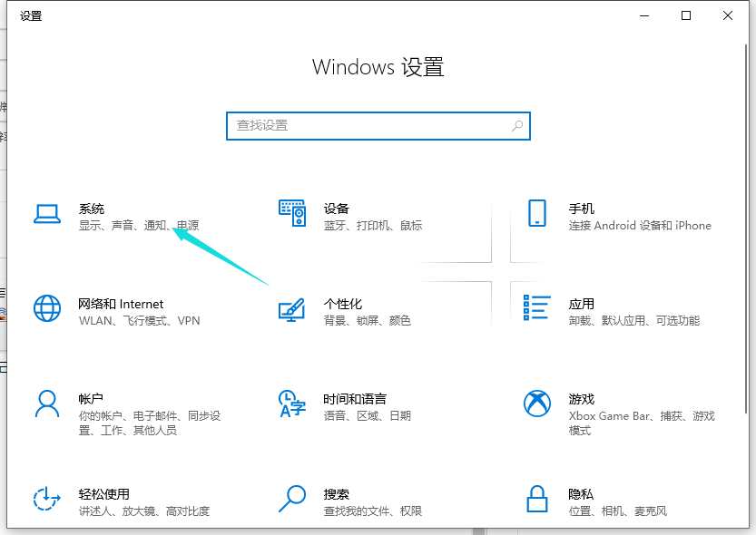The height and width of the screenshot is (535, 756).
Task: Click the 应用 category title
Action: click(x=582, y=304)
